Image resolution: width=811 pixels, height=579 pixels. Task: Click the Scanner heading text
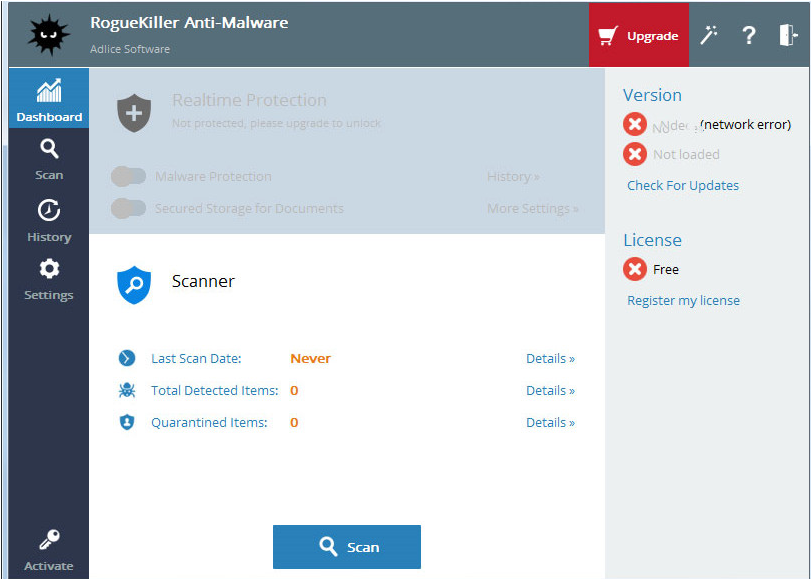[x=203, y=281]
